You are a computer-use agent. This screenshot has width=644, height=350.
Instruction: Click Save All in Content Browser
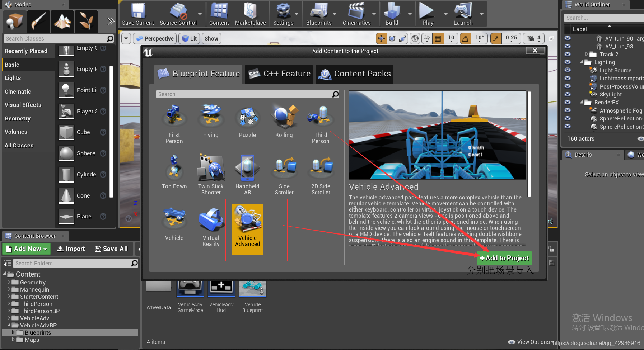(112, 249)
